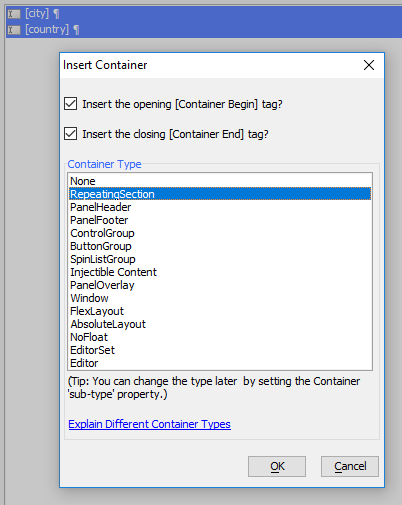Uncheck Insert the opening Container Begin tag
The image size is (402, 505).
(71, 104)
